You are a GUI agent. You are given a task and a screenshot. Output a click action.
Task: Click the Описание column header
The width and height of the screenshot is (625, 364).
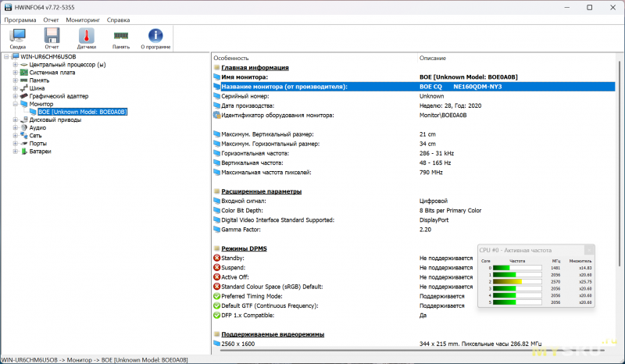[x=433, y=59]
